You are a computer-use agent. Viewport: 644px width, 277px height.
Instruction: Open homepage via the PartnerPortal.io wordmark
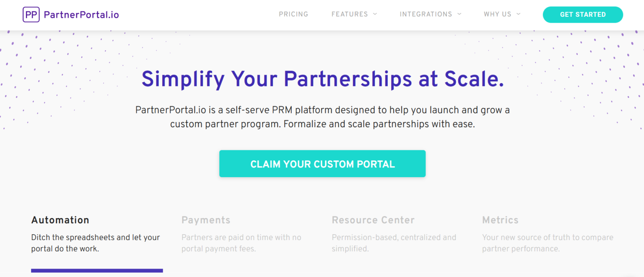82,14
